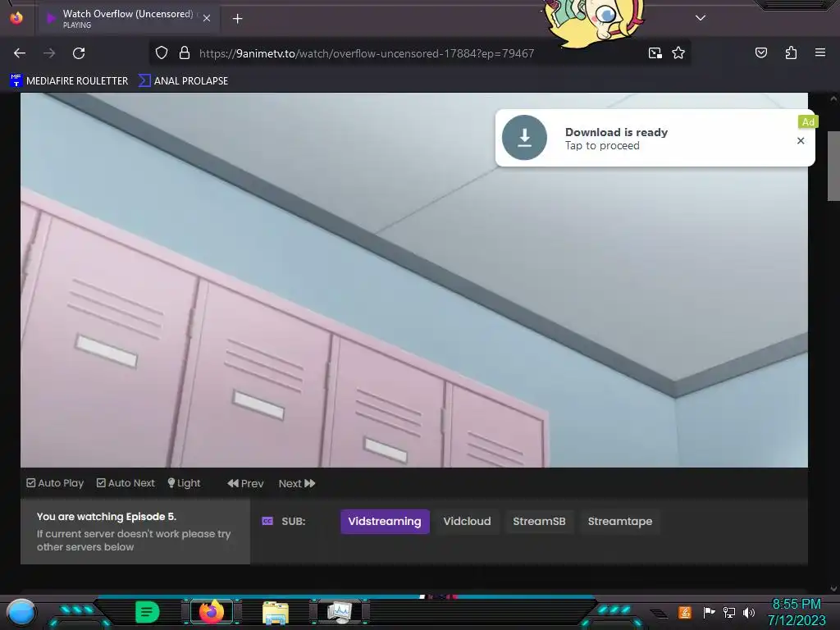Open the monitor app on taskbar
Screen dimensions: 840x630
340,612
